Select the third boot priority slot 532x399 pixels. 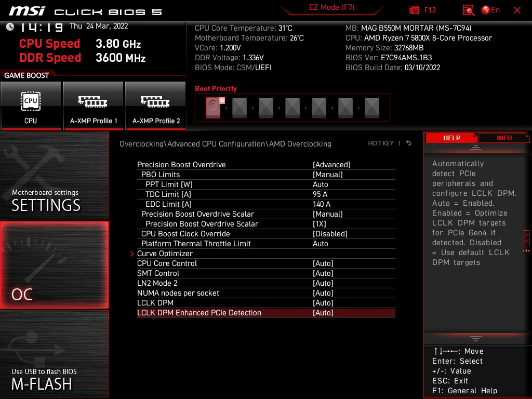point(266,108)
